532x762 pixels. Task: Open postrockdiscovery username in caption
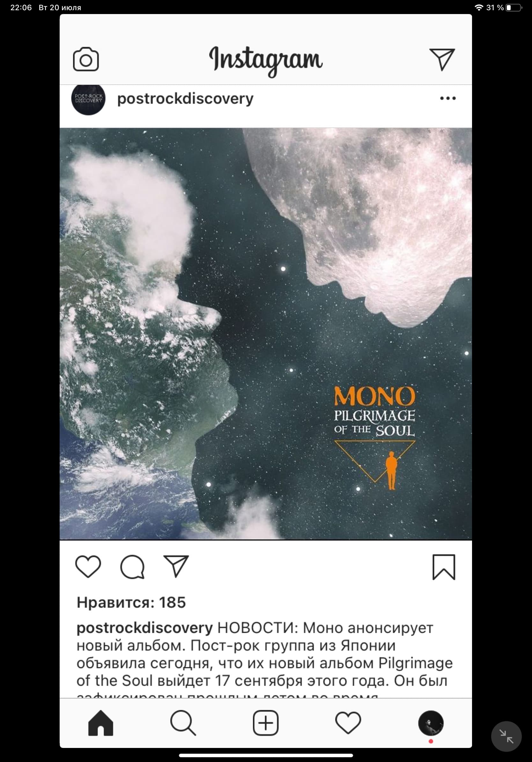click(144, 628)
